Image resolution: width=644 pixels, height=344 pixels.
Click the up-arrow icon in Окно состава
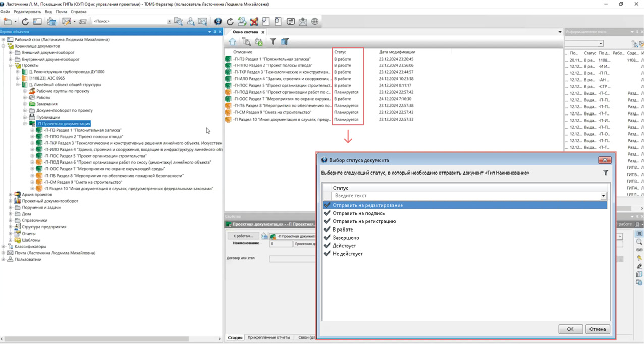233,42
